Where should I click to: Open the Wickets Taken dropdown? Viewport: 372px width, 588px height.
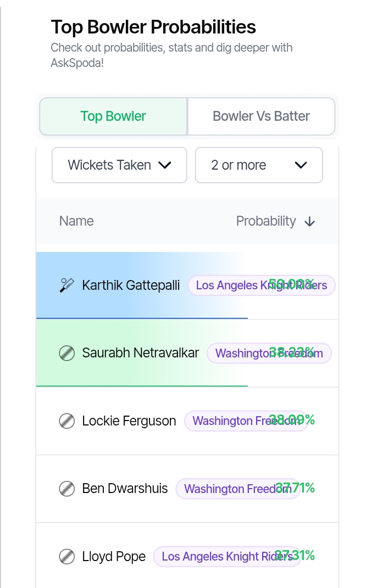[x=119, y=165]
